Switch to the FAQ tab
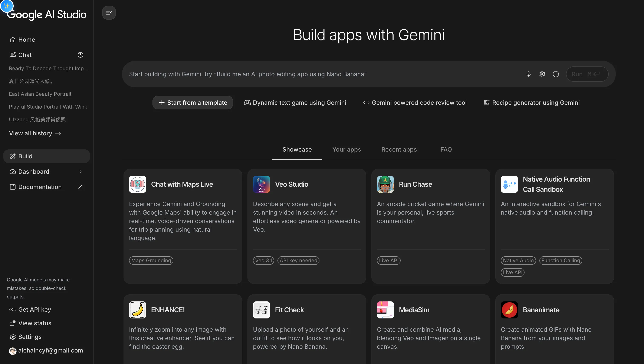Screen dimensions: 644x364 (446, 149)
